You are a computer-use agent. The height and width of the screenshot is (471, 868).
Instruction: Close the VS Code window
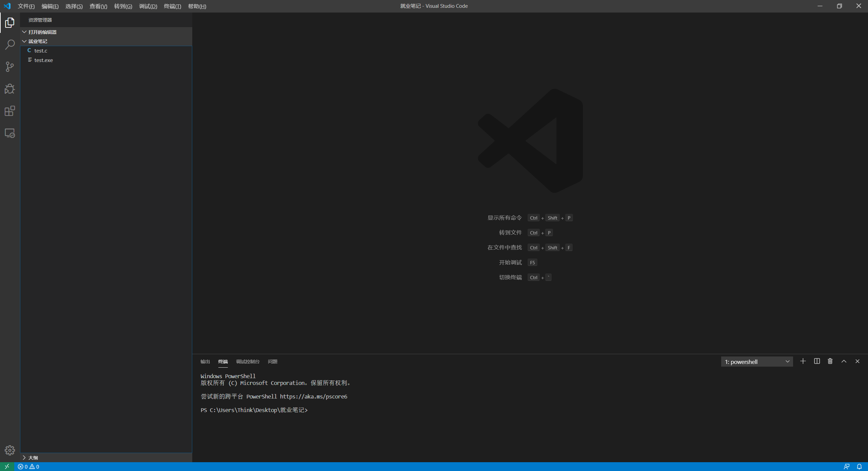(x=859, y=6)
